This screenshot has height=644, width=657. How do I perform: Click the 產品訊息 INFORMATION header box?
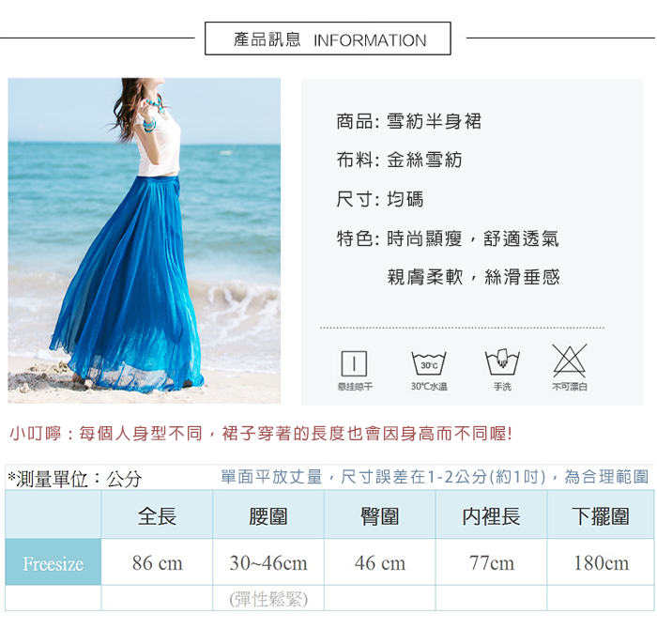(328, 38)
